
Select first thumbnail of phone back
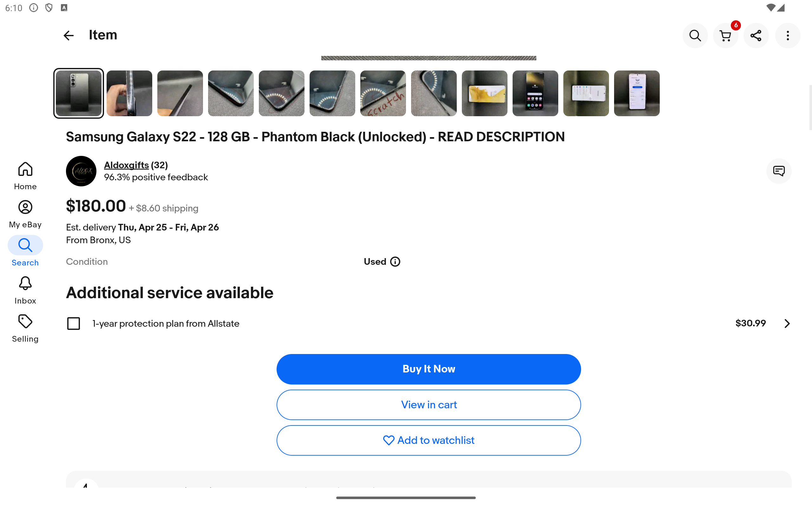tap(79, 93)
